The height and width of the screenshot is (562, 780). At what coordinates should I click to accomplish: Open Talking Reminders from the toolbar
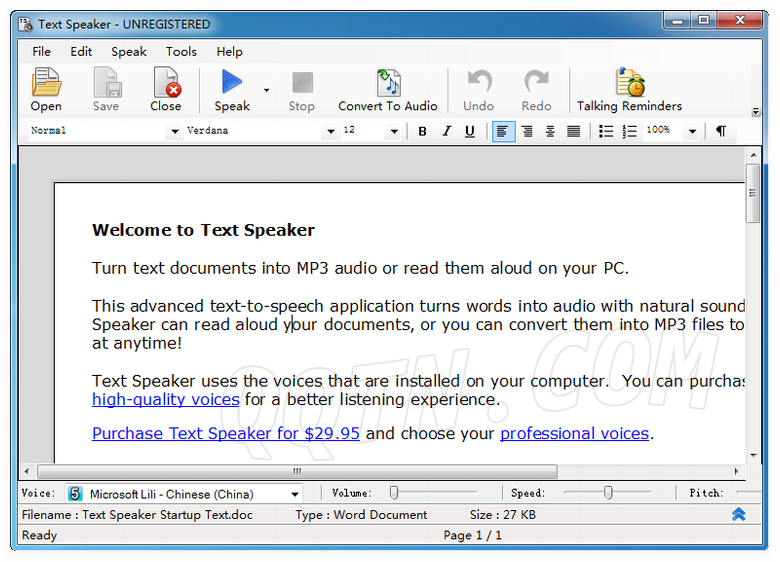[x=629, y=88]
